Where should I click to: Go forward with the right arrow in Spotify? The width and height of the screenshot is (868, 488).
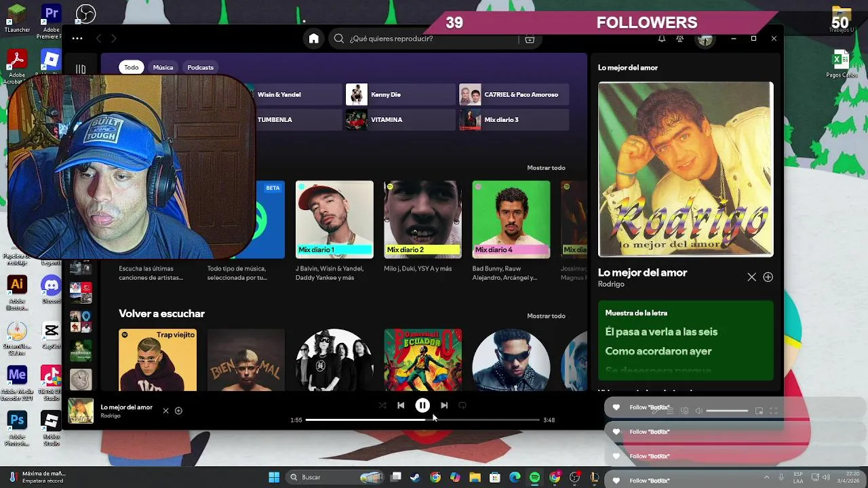click(114, 39)
